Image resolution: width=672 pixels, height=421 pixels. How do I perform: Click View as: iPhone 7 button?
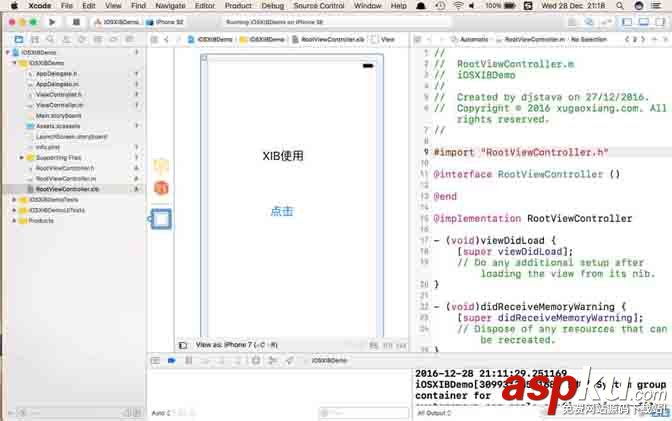pos(237,345)
